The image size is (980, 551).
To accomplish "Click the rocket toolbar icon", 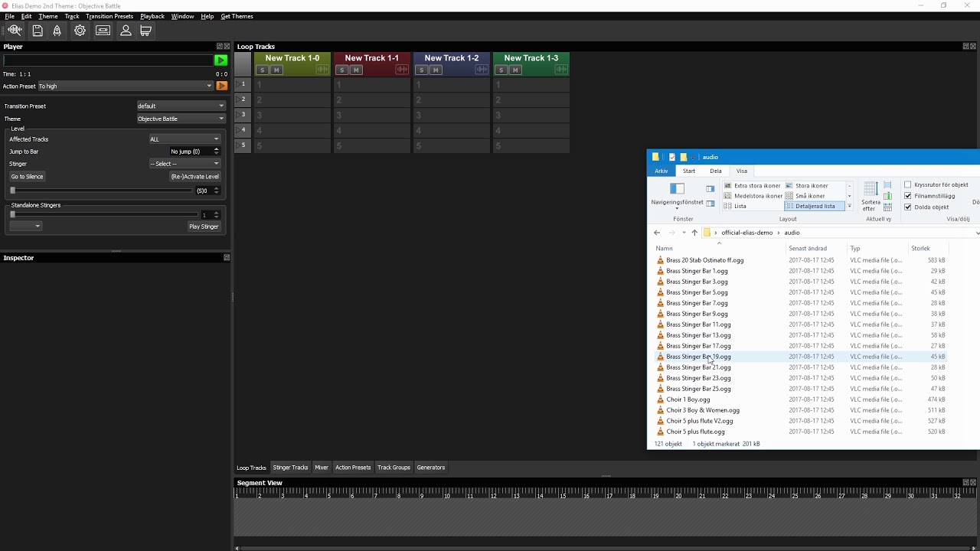I will (x=57, y=31).
